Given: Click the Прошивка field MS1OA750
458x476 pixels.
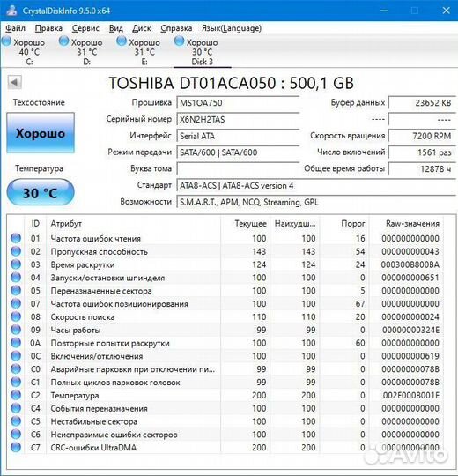Looking at the screenshot, I should coord(238,102).
